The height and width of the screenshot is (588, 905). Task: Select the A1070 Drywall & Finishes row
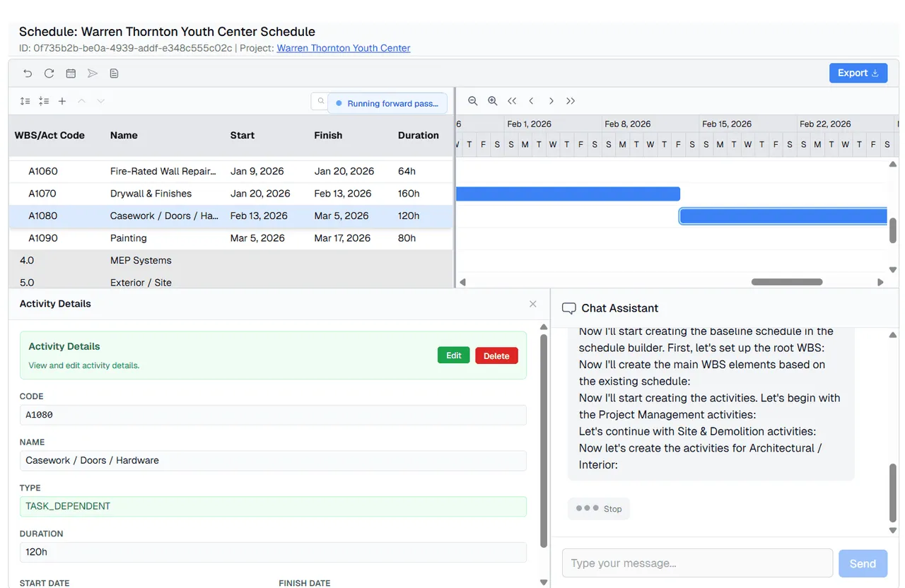[230, 194]
